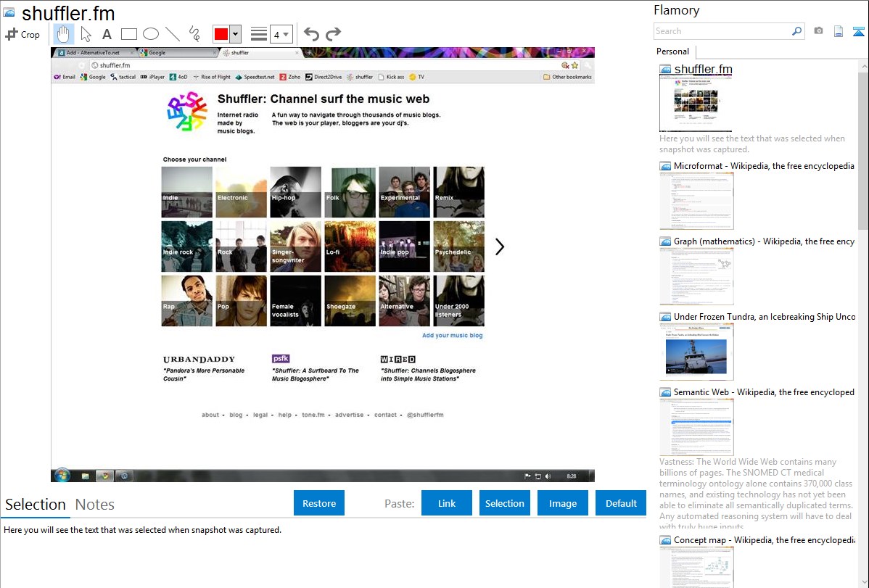Click the Flamory search field
Viewport: 869px width, 588px height.
coord(722,31)
